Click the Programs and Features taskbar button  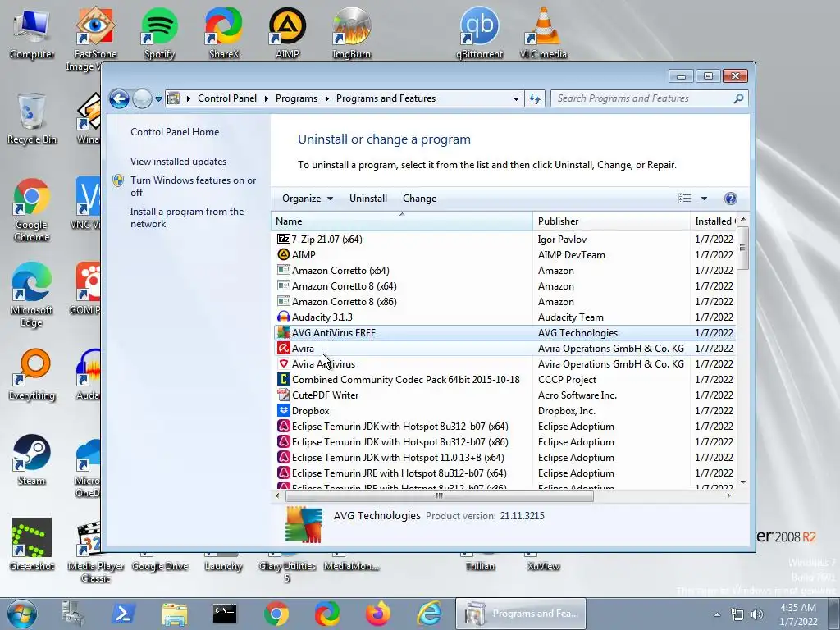coord(521,614)
